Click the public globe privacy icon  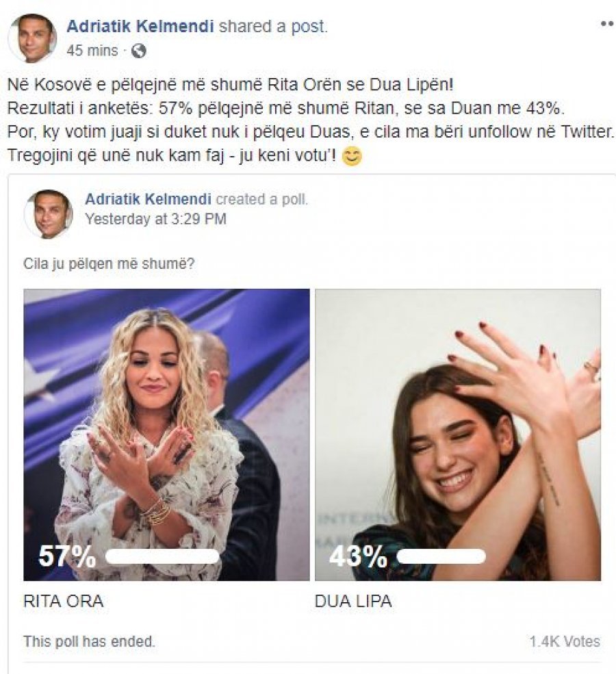[138, 51]
